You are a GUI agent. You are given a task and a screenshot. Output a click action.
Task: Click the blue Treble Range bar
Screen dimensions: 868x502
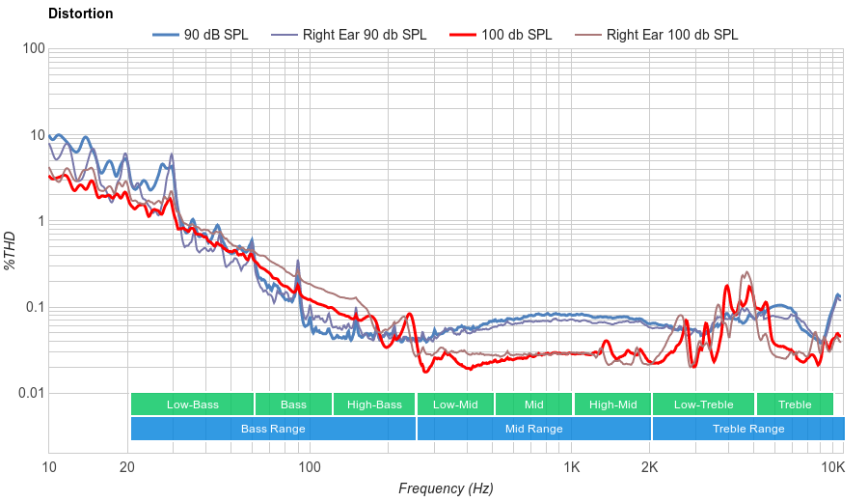pos(747,429)
